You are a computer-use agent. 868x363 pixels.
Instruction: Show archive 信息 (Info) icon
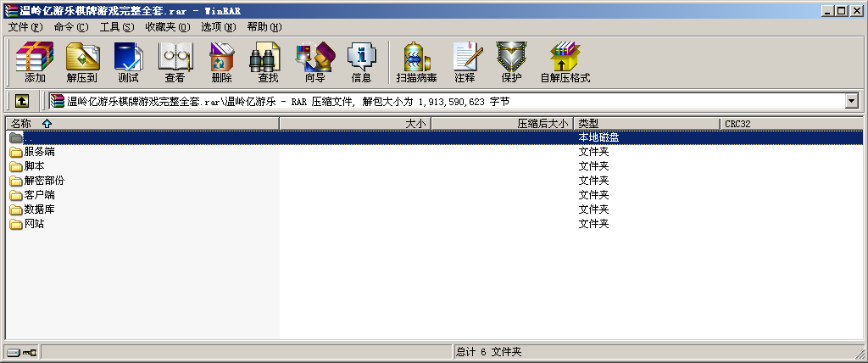361,62
